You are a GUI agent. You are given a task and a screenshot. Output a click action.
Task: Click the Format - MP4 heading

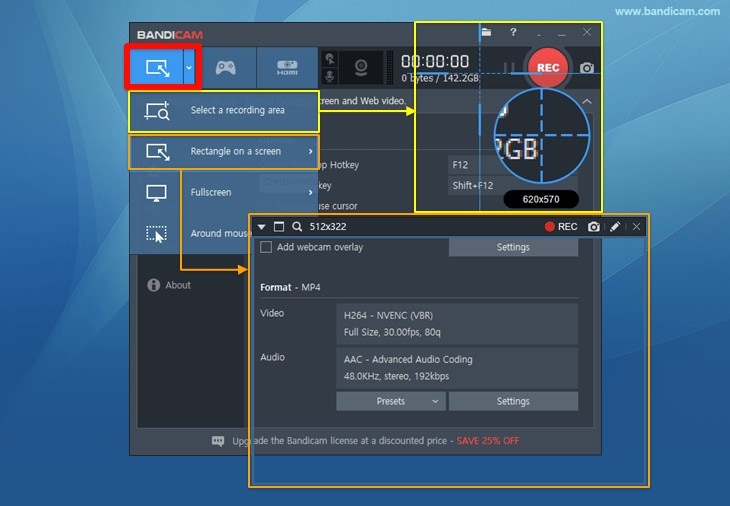290,287
